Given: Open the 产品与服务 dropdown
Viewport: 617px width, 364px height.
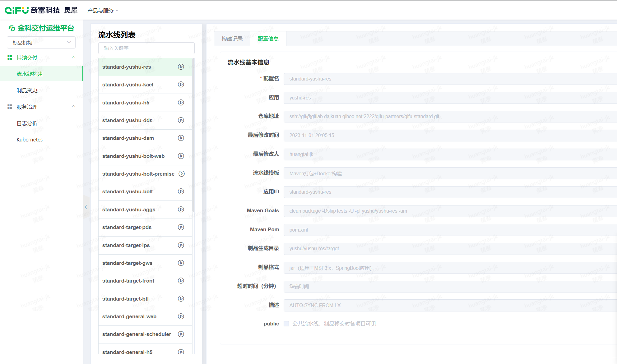Looking at the screenshot, I should [102, 10].
